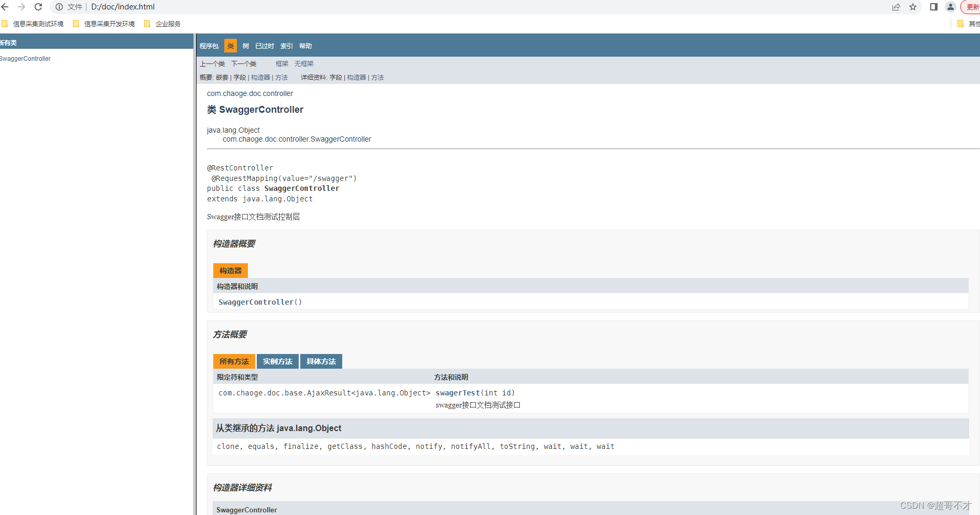This screenshot has width=980, height=515.
Task: Click the 下一个类 link
Action: (x=244, y=63)
